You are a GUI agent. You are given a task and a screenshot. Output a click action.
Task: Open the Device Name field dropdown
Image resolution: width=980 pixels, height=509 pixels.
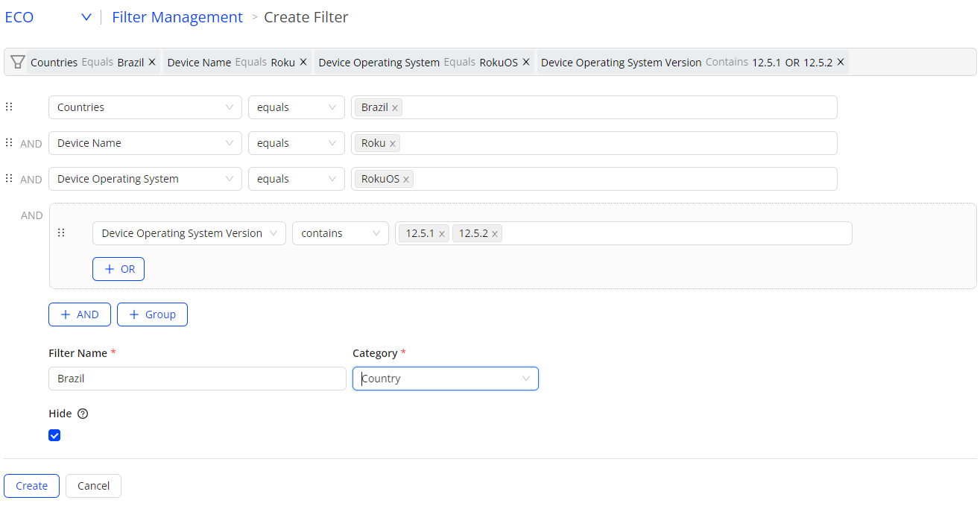point(145,143)
